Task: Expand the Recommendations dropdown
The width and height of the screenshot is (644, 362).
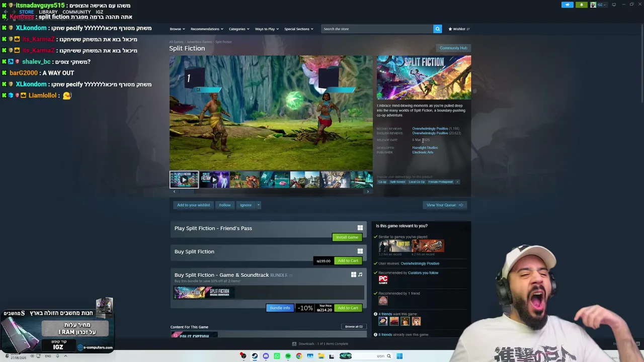Action: (x=206, y=29)
